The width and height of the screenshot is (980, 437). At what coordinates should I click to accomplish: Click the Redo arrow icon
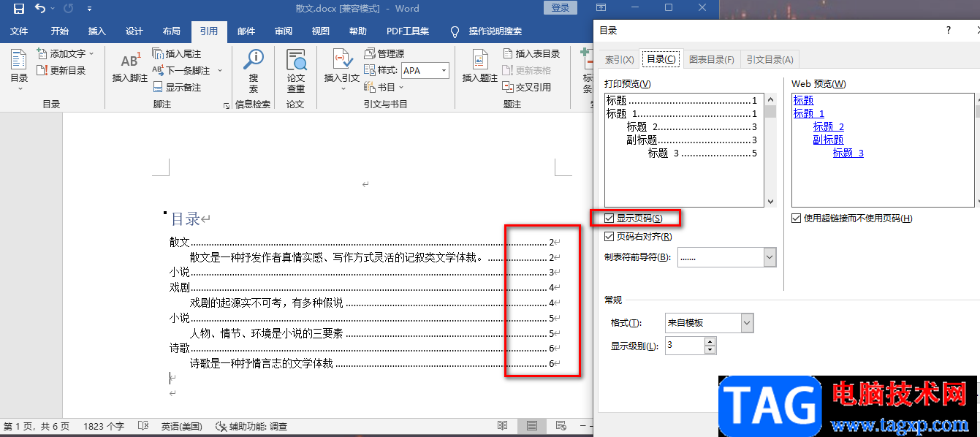tap(69, 9)
